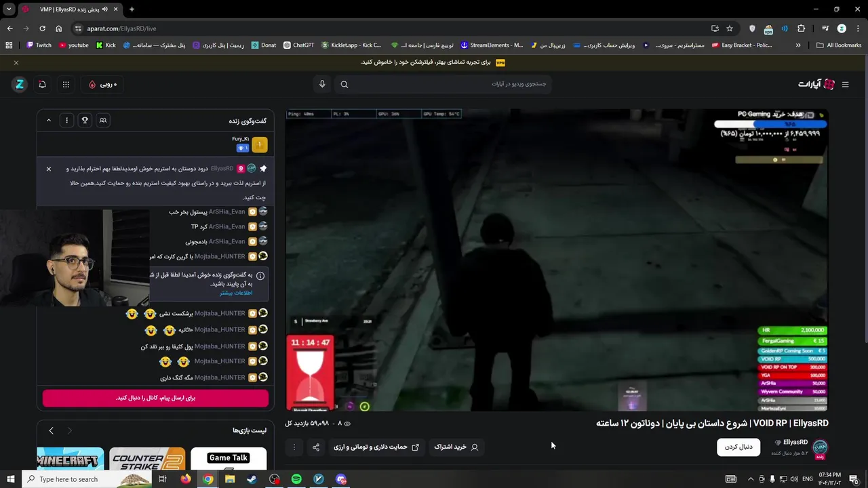
Task: Open the Minecraft game card
Action: point(71,459)
